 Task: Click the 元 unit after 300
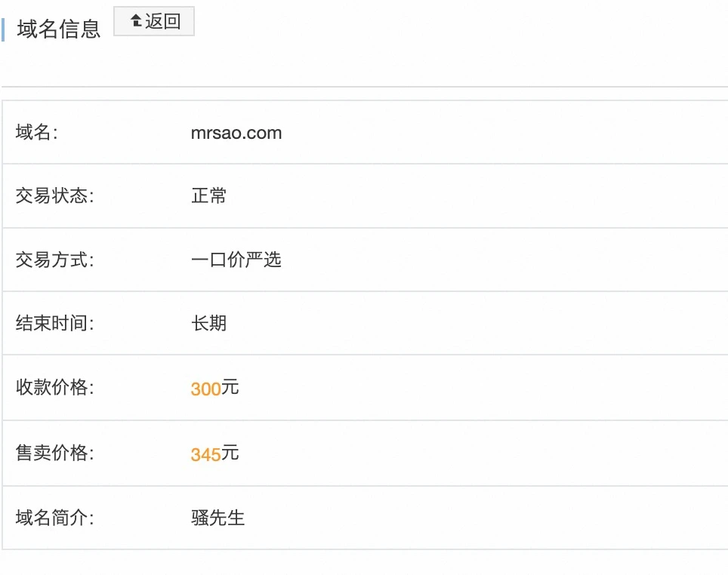pyautogui.click(x=230, y=388)
